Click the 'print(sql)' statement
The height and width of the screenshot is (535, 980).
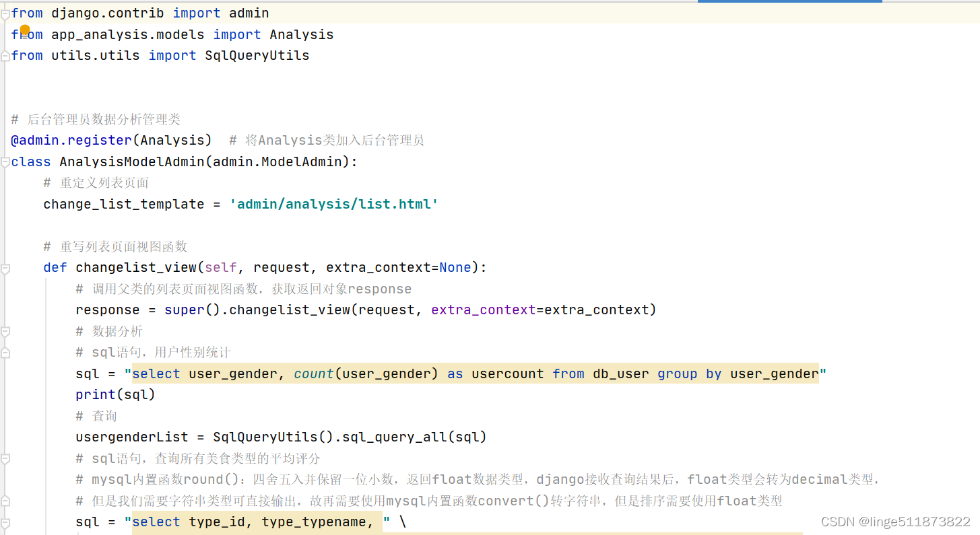pos(116,394)
